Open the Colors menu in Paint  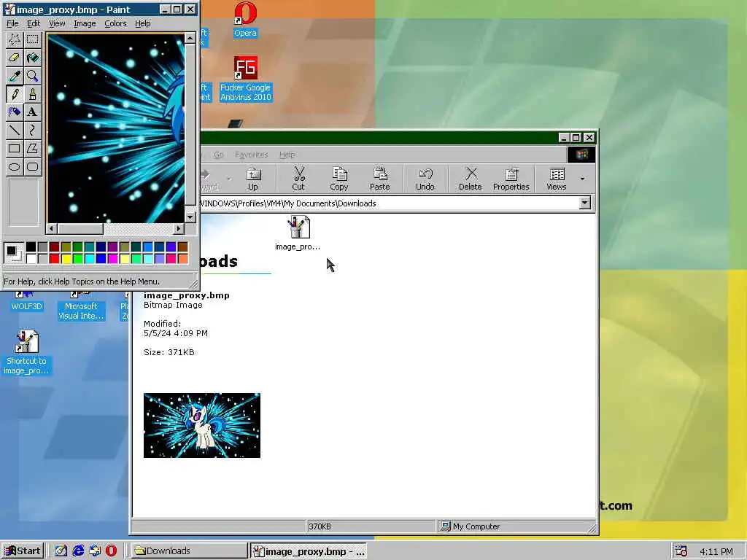116,23
